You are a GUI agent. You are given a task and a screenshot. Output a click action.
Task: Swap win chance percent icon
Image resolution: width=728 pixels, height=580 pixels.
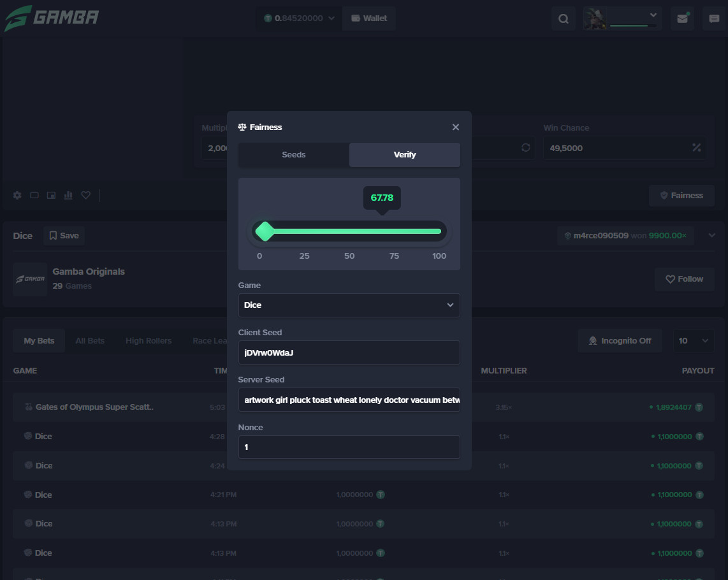[696, 148]
